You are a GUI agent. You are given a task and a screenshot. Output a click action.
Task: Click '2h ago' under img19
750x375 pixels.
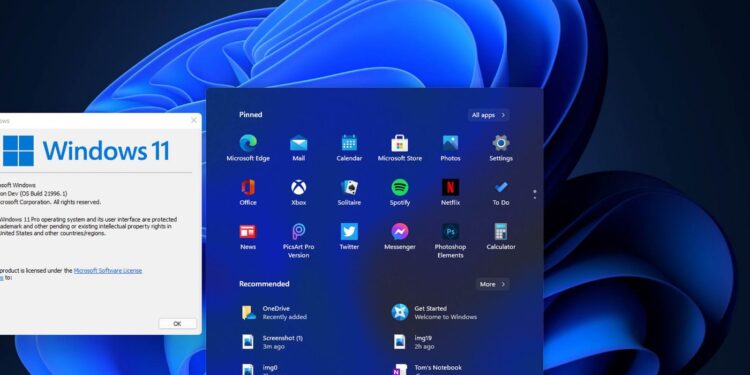424,347
